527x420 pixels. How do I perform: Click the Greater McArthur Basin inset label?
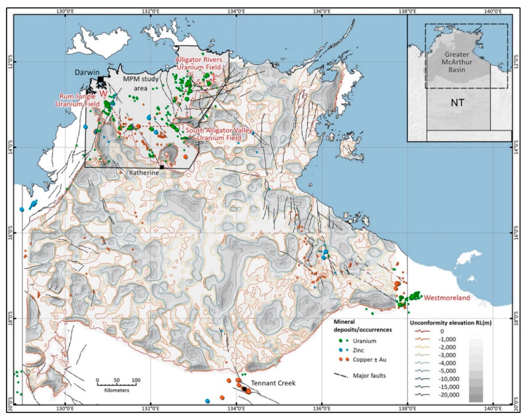[457, 62]
